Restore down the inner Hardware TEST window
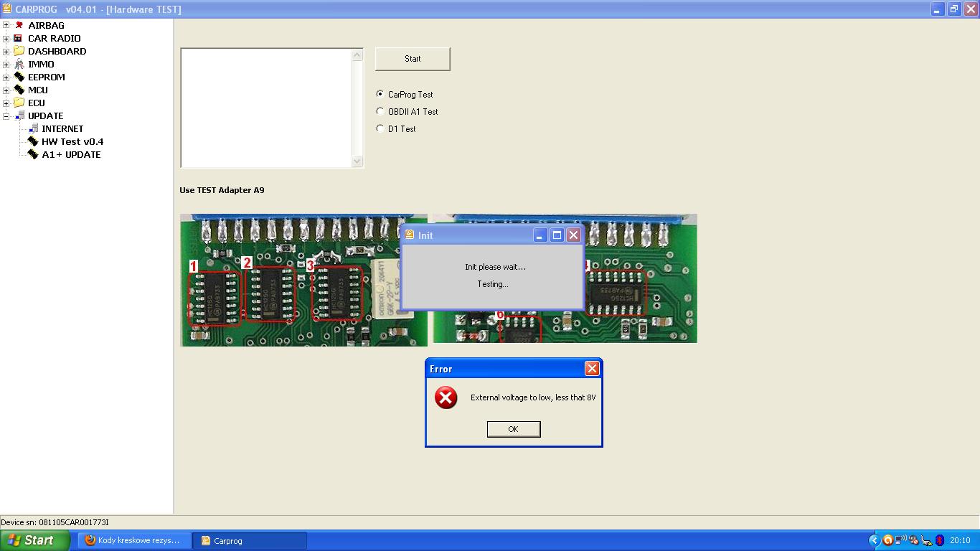Viewport: 980px width, 551px height. (954, 9)
